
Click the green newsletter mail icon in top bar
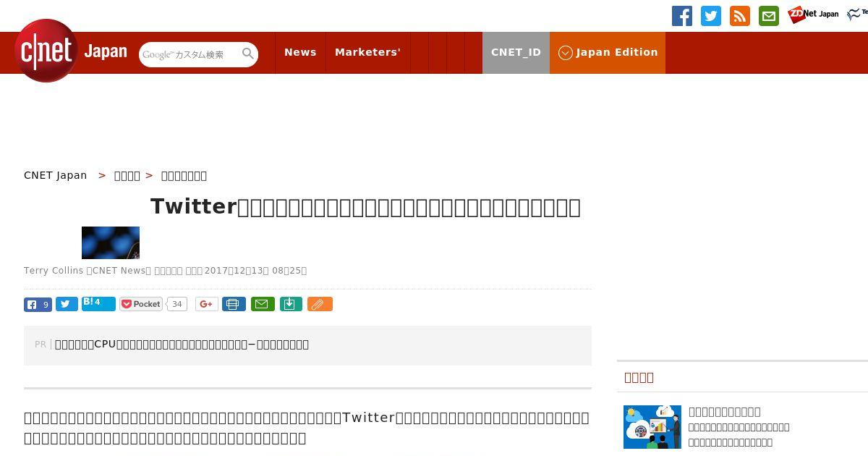(x=769, y=16)
